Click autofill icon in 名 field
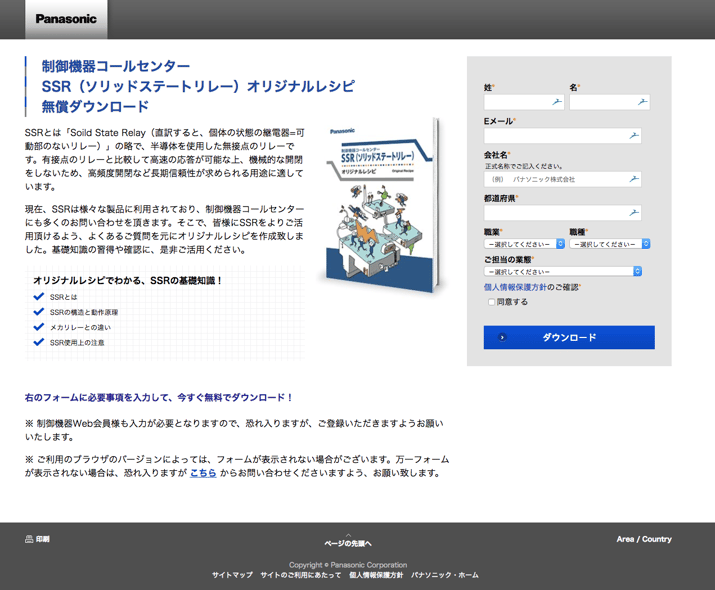Screen dimensions: 715x590 641,102
